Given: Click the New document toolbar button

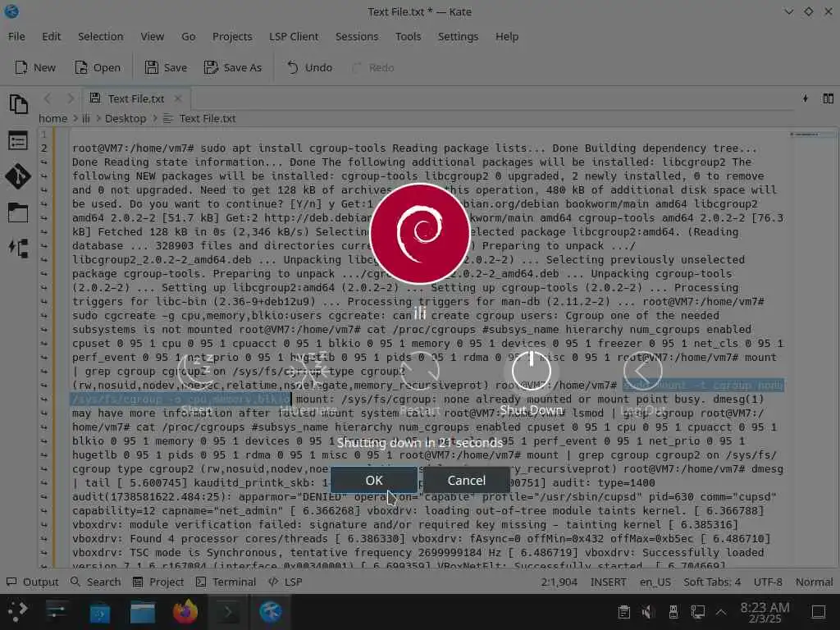Looking at the screenshot, I should [x=35, y=67].
